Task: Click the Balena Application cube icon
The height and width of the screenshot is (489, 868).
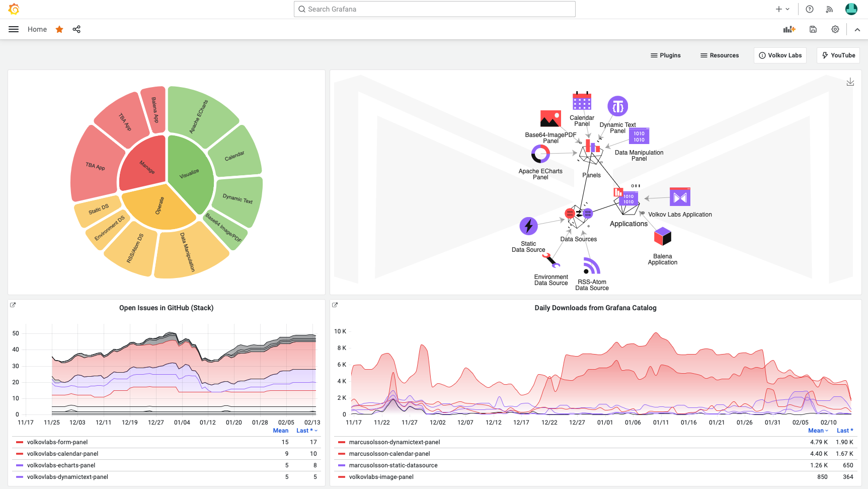Action: (x=663, y=237)
